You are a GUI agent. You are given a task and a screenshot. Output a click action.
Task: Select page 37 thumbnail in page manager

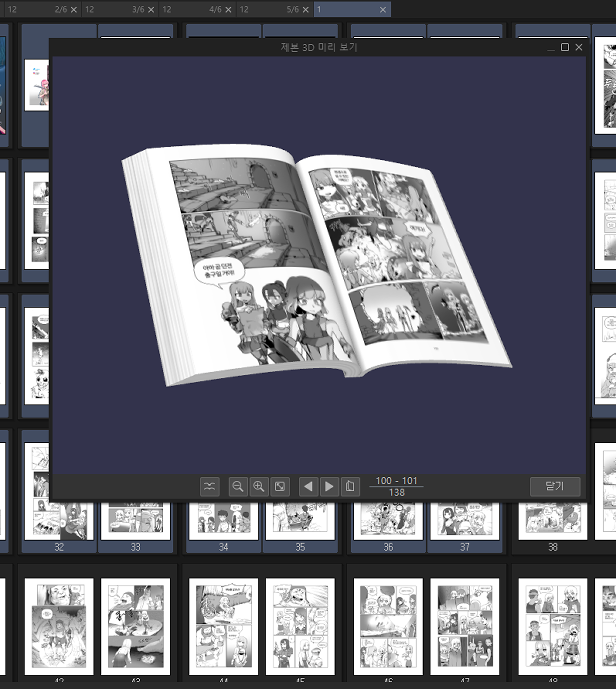click(x=465, y=521)
